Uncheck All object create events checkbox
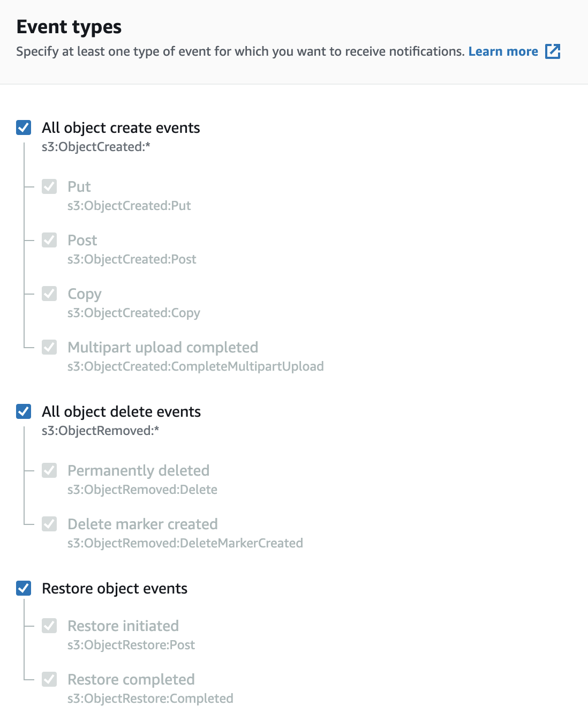Viewport: 588px width, 721px height. pyautogui.click(x=24, y=127)
